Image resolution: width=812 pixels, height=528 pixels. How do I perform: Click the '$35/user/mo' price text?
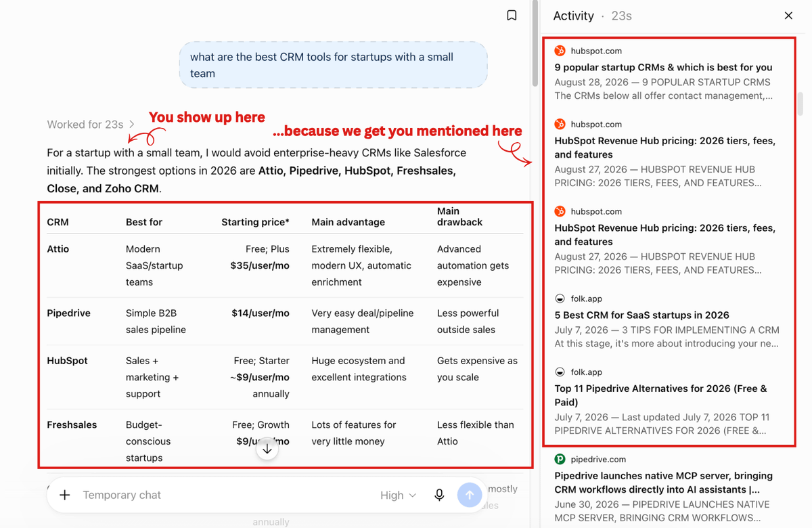point(260,266)
